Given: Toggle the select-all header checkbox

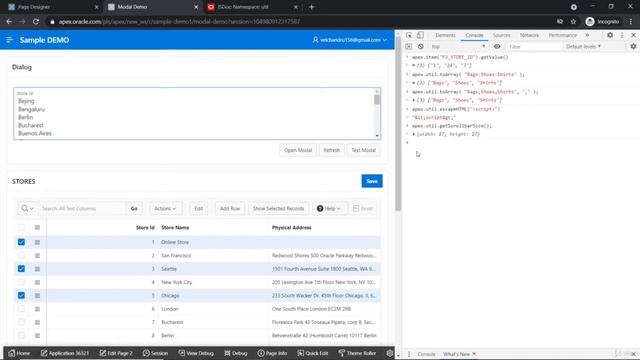Looking at the screenshot, I should coord(21,227).
